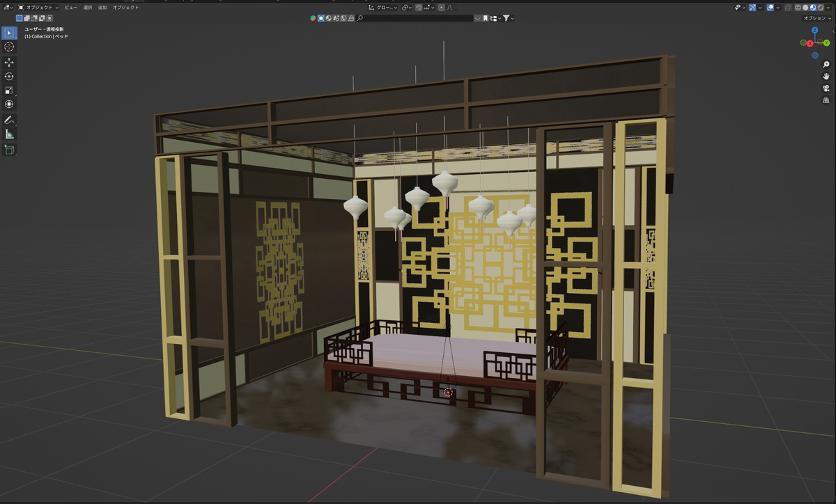836x504 pixels.
Task: Select the Add Cube tool
Action: (x=9, y=150)
